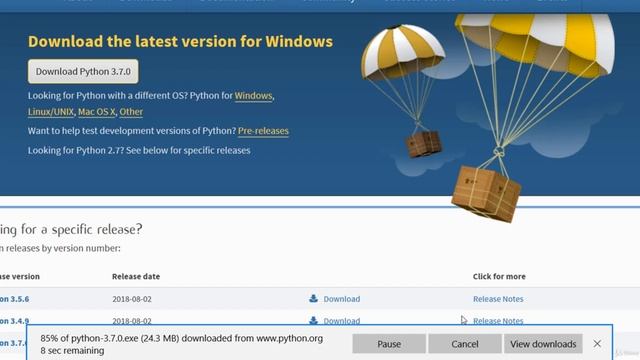
Task: Open the Windows link
Action: [253, 96]
